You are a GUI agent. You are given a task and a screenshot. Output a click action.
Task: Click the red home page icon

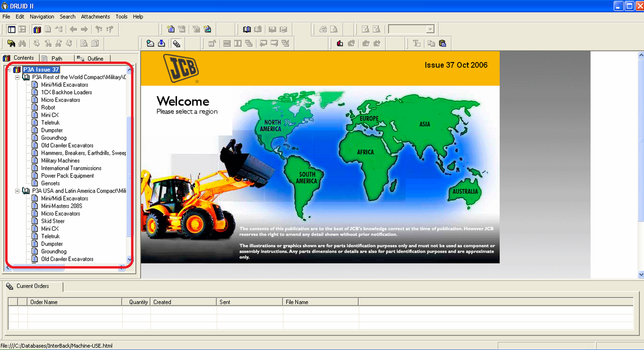pos(340,43)
